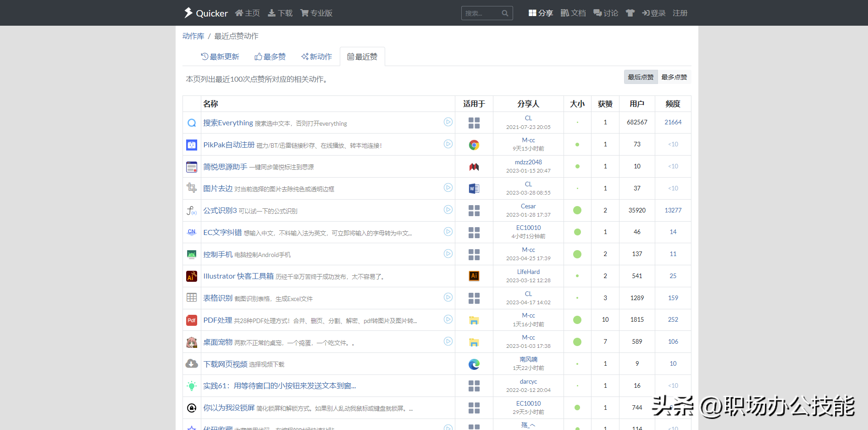Switch to the 最新更新 tab
The image size is (868, 430).
pos(220,56)
